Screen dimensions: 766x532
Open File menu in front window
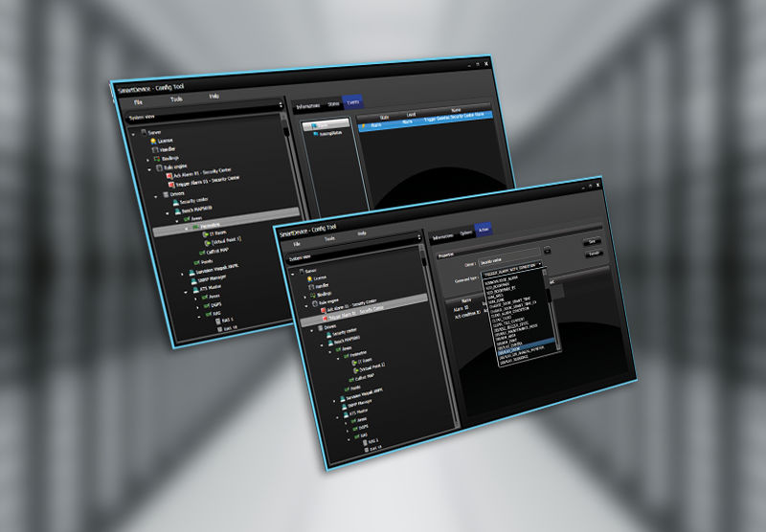(297, 243)
